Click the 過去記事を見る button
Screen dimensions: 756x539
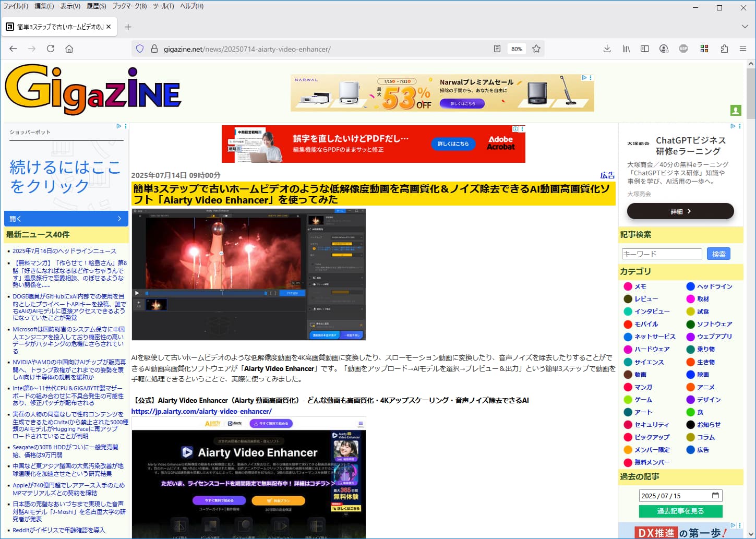[x=680, y=511]
